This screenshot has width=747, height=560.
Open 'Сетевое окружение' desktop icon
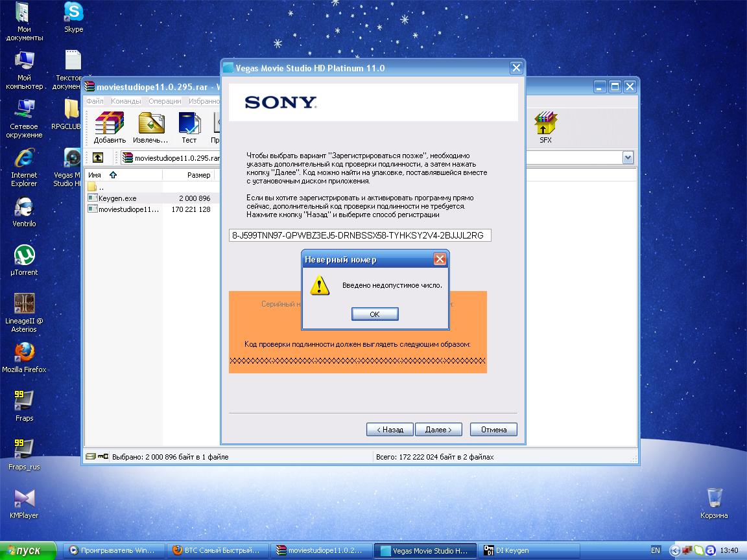(24, 119)
